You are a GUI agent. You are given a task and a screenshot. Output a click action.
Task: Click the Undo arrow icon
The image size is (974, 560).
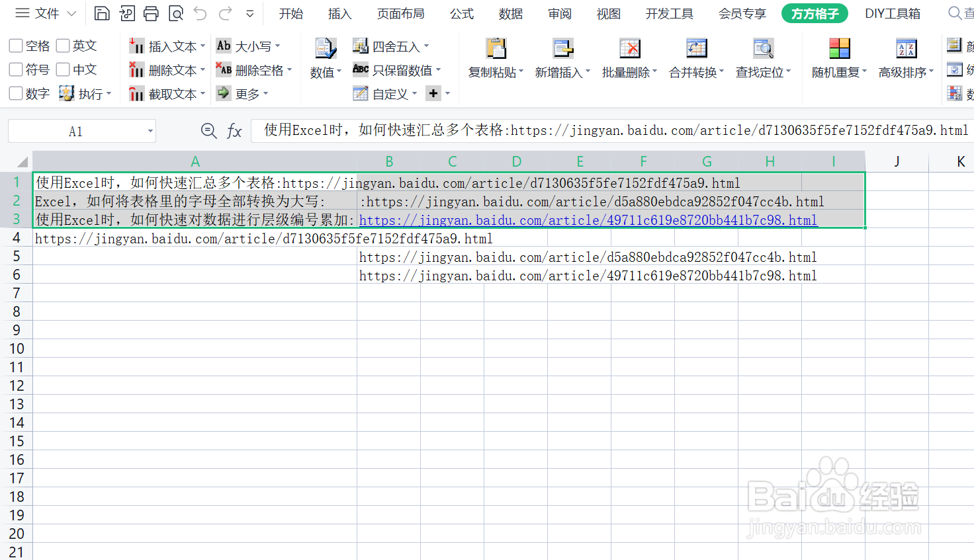coord(200,13)
